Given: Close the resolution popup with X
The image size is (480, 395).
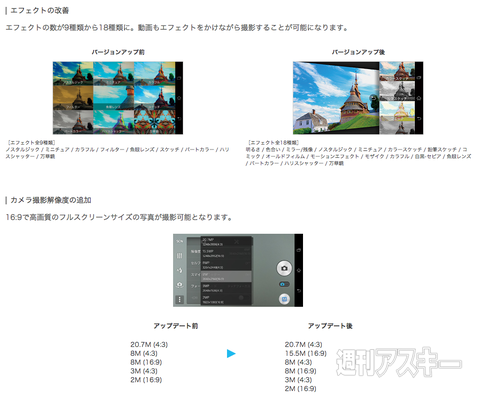Looking at the screenshot, I should [237, 241].
